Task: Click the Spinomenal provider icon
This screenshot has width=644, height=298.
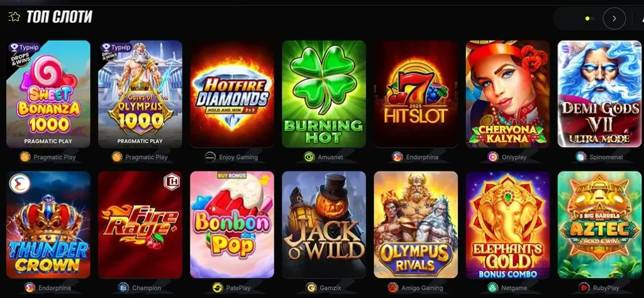Action: click(580, 157)
